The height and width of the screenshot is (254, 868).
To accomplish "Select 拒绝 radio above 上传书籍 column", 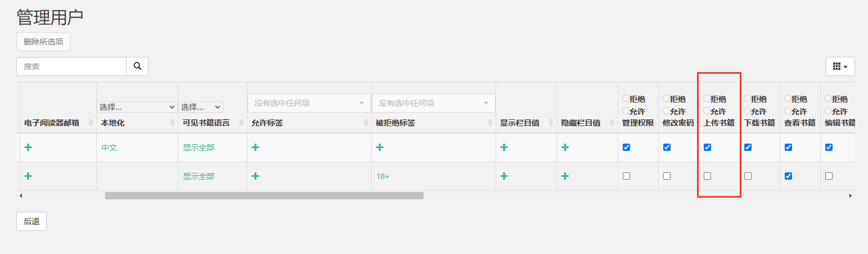I will pos(707,99).
